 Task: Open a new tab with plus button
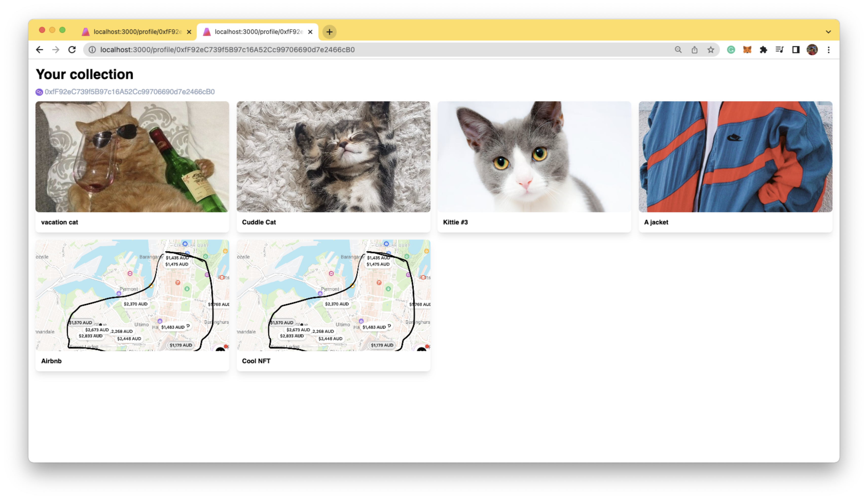coord(329,32)
